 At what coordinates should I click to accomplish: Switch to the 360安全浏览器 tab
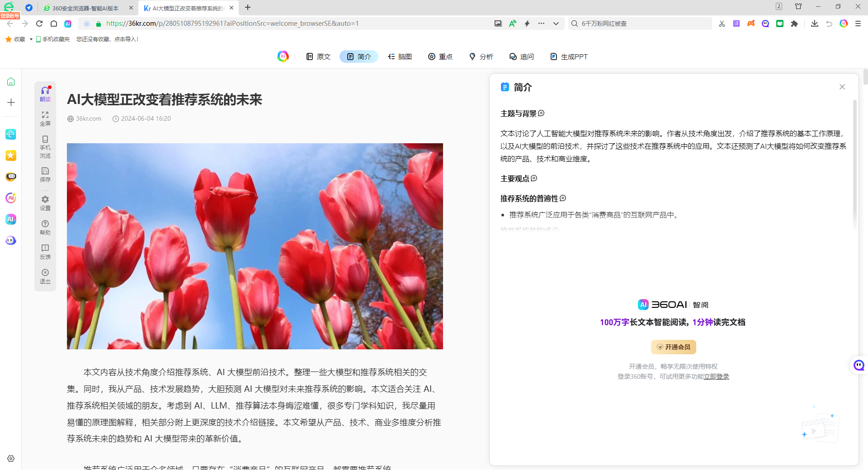pos(85,8)
